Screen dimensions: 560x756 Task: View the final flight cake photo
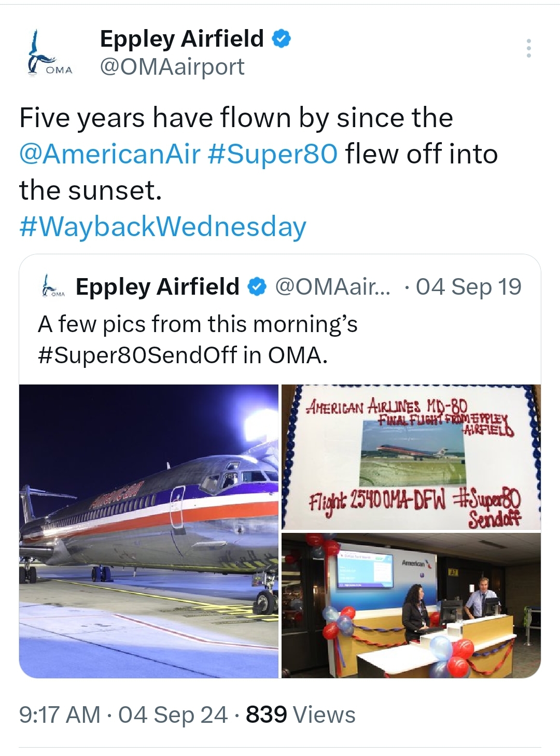click(411, 457)
